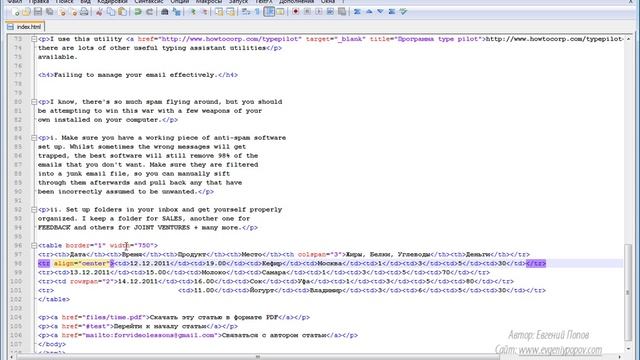Click the green check spell toolbar icon
Screen dimensions: 640x360
click(x=403, y=12)
